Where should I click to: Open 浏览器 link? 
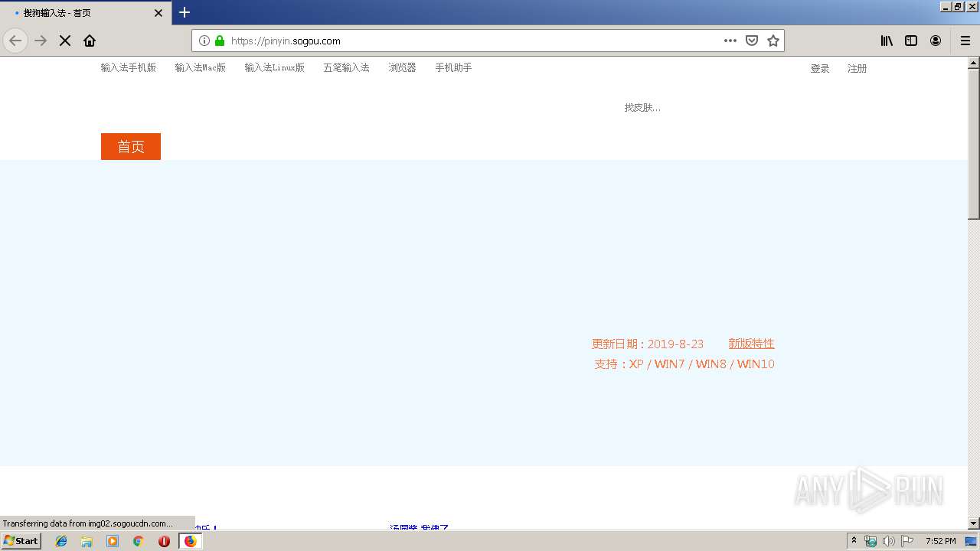point(402,67)
